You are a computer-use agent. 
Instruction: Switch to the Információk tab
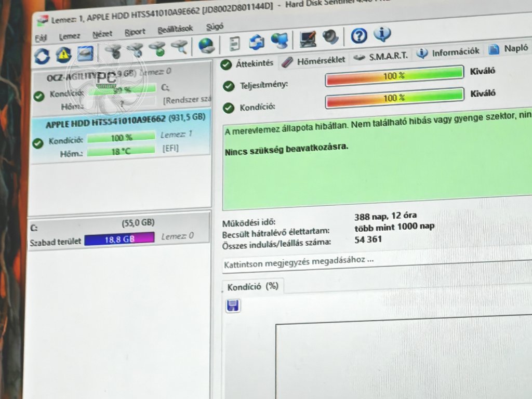tap(448, 52)
